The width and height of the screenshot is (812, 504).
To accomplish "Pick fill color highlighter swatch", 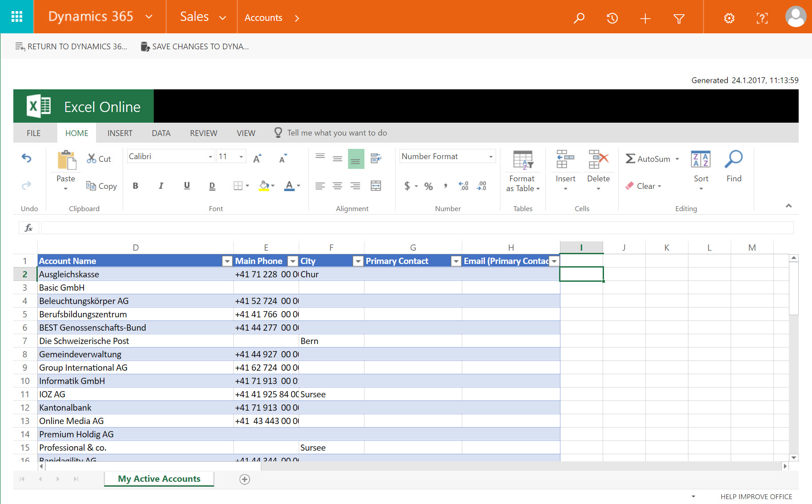I will [264, 186].
